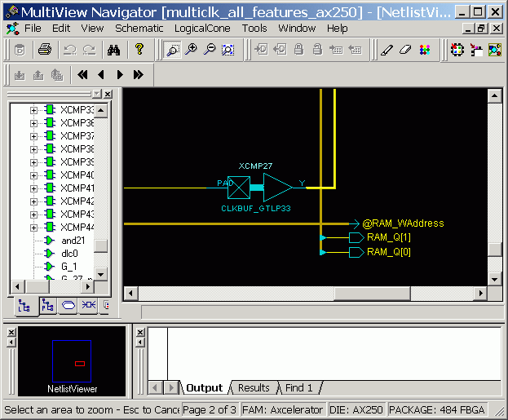Click the open padlock unlock icon
Viewport: 508px width, 420px height.
coord(317,50)
